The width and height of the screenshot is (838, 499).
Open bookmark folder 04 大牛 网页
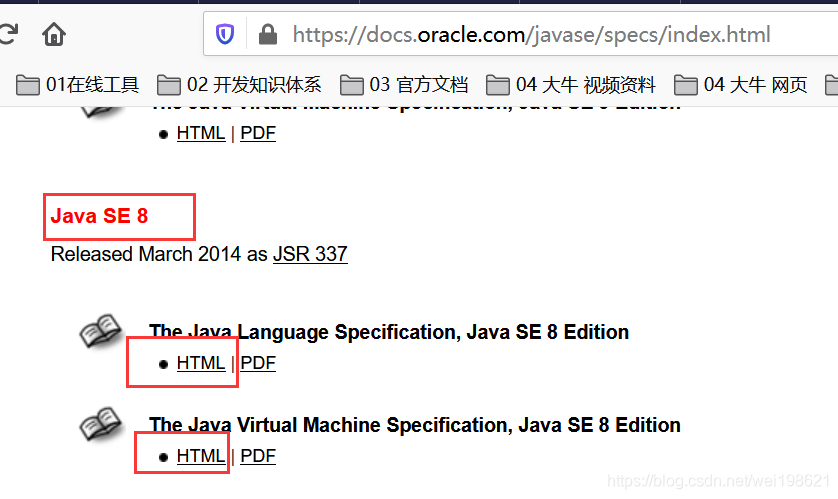click(741, 84)
